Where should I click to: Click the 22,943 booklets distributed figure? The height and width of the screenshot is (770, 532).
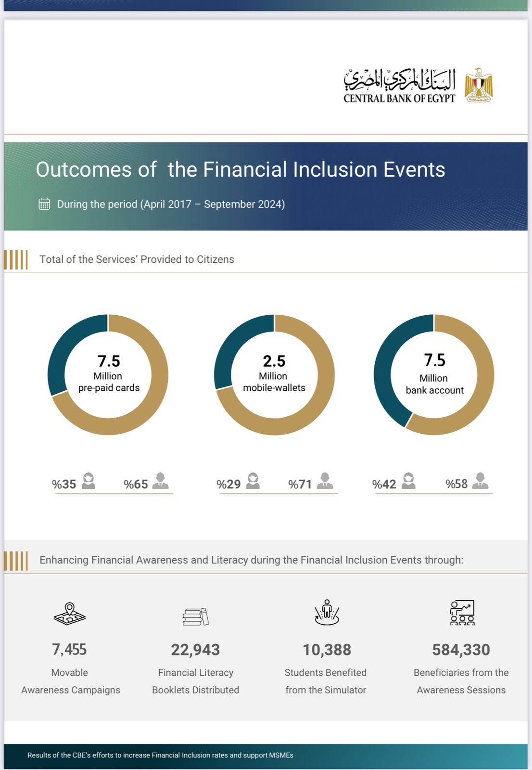195,650
